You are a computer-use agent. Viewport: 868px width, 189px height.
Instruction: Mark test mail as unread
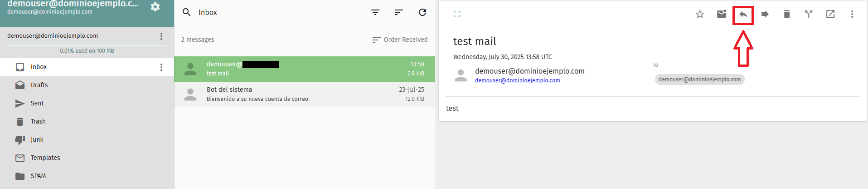(722, 14)
